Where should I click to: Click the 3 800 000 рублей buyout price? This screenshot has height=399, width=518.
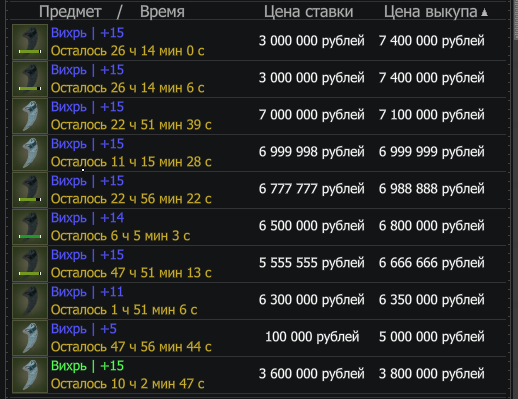pos(431,374)
